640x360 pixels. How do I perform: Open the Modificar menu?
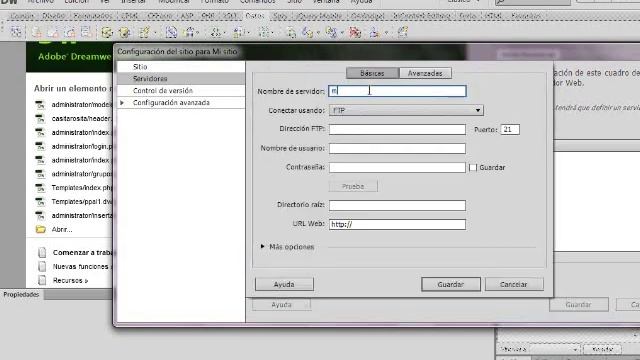click(174, 2)
